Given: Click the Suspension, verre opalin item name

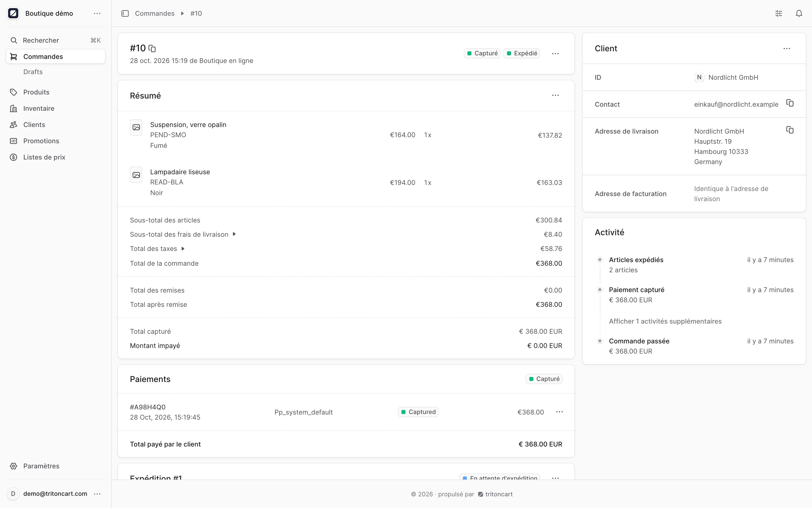Looking at the screenshot, I should (188, 125).
